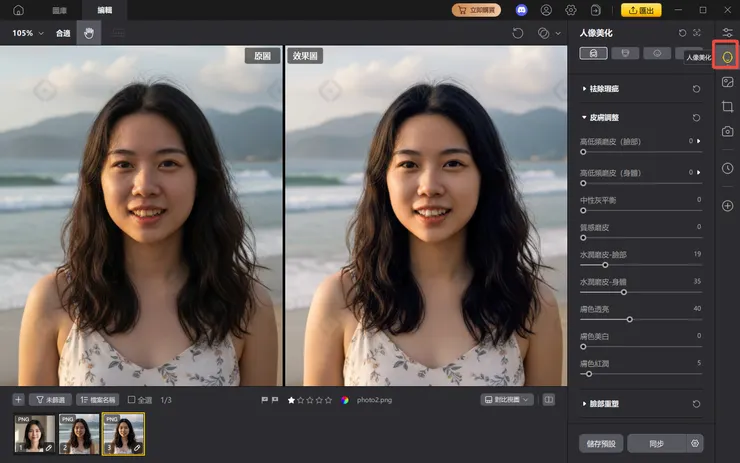The width and height of the screenshot is (740, 463).
Task: Reset the 人像美化 panel adjustments
Action: (x=682, y=33)
